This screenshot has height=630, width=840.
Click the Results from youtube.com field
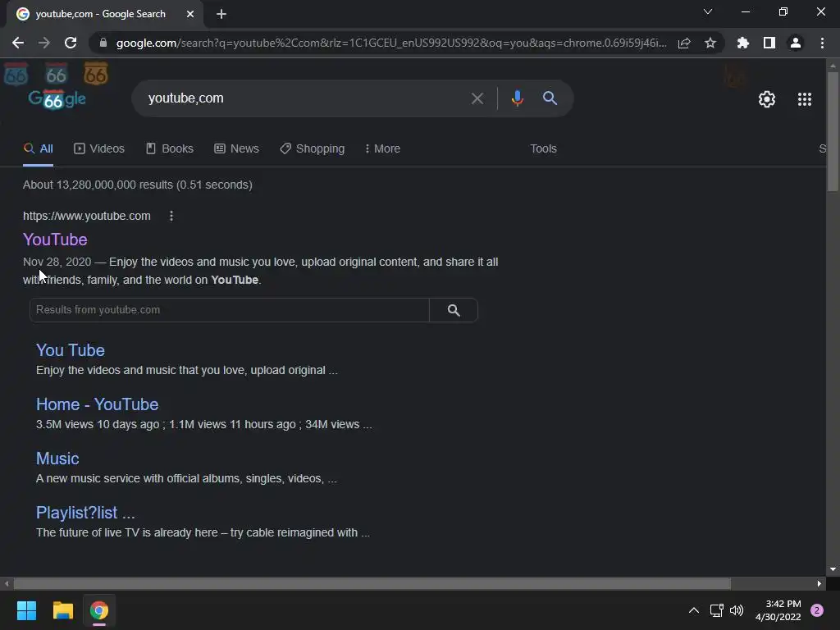click(230, 309)
